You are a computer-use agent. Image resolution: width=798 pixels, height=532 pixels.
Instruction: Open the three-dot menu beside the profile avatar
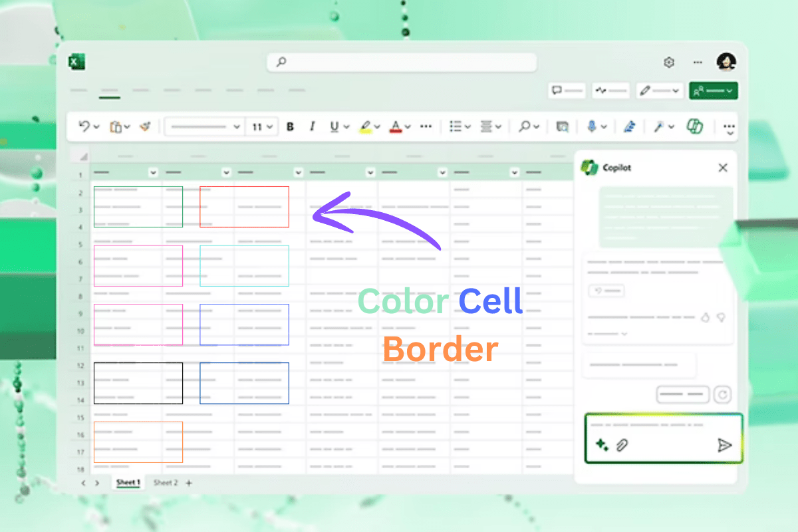coord(698,63)
